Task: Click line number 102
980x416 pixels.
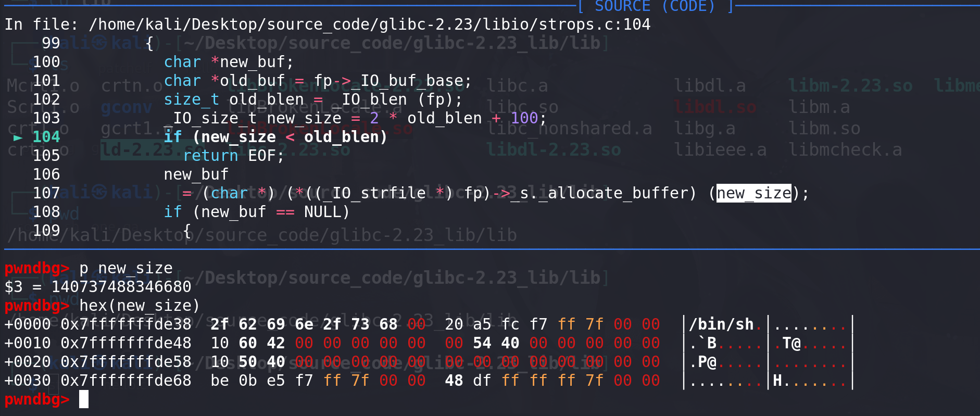Action: 46,99
